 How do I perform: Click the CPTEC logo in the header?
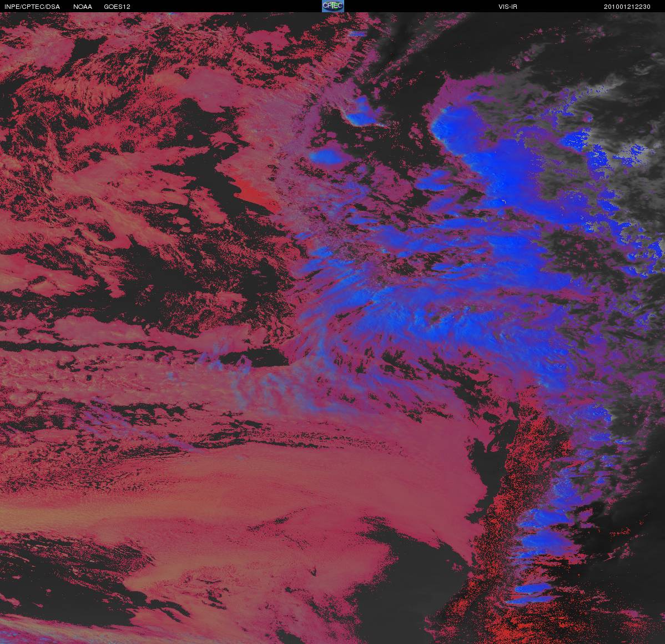pyautogui.click(x=333, y=6)
